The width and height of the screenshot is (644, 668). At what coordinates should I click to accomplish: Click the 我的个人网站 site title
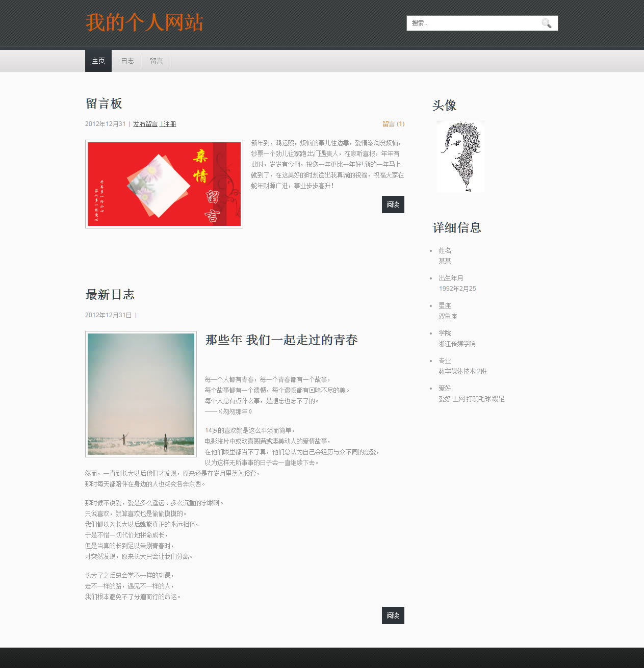point(144,23)
